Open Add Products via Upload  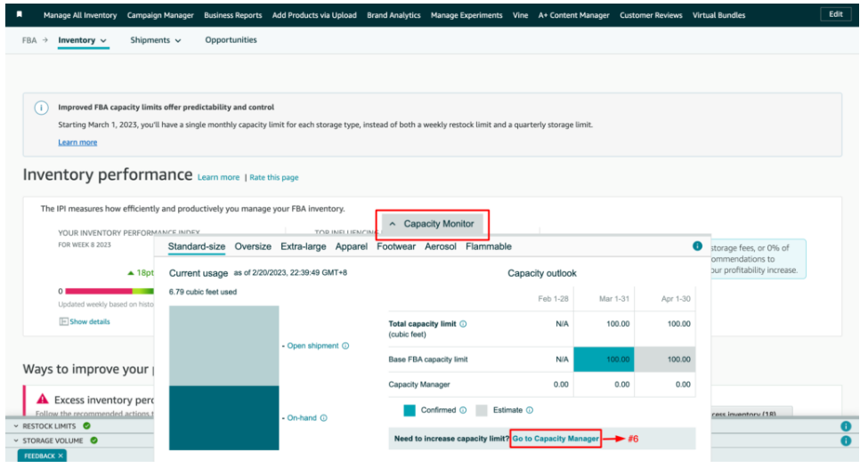(x=314, y=15)
